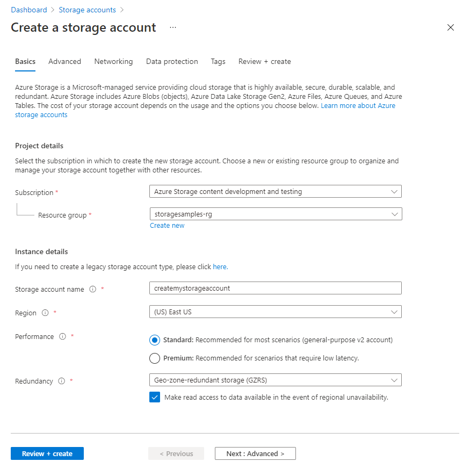Click the Create new resource group link

coord(167,226)
